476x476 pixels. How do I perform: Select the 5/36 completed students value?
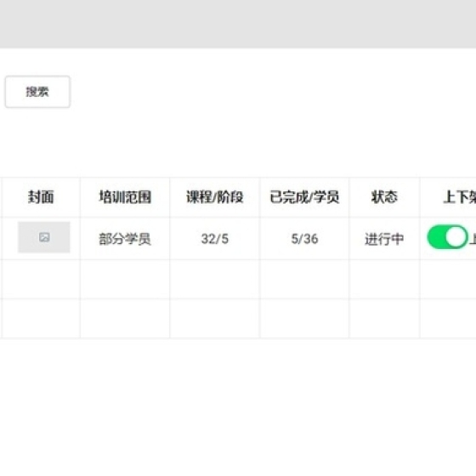click(304, 239)
